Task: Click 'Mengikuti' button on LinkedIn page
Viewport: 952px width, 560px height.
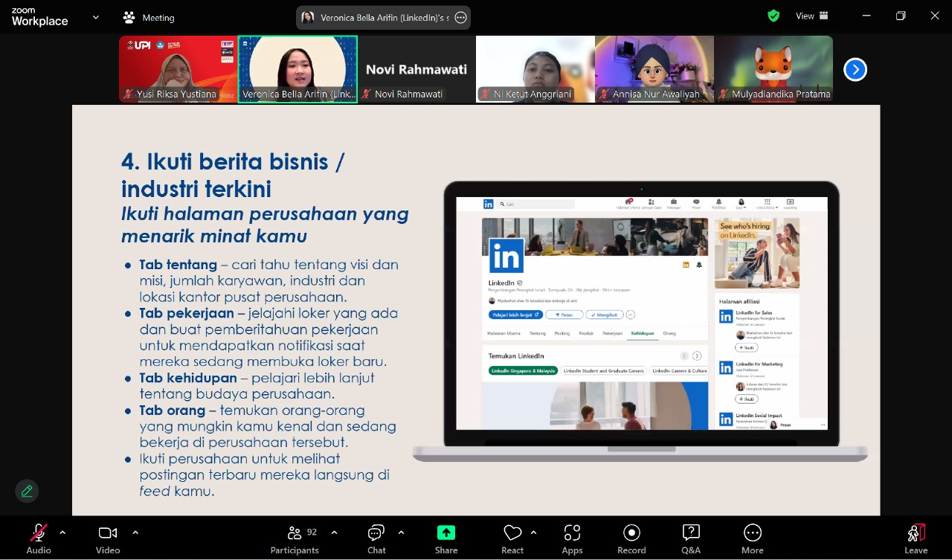Action: 604,315
